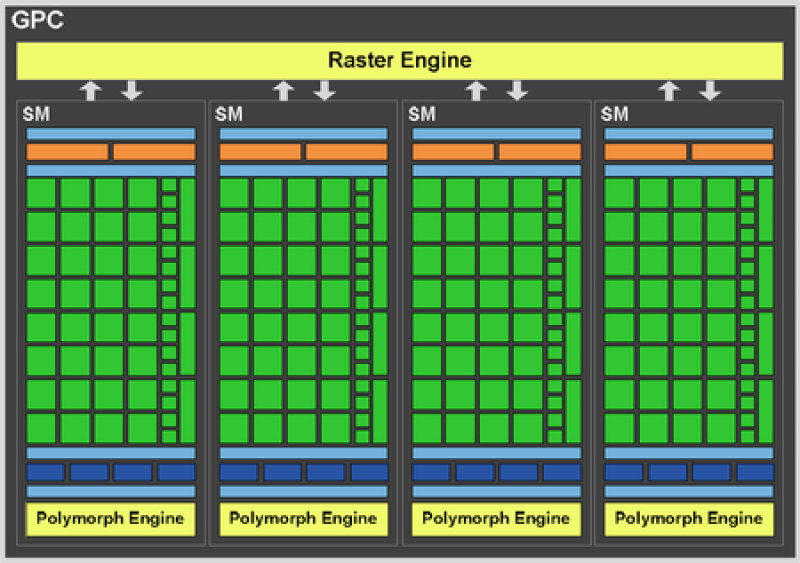Click the SM label of the rightmost block
The height and width of the screenshot is (563, 800).
(614, 114)
